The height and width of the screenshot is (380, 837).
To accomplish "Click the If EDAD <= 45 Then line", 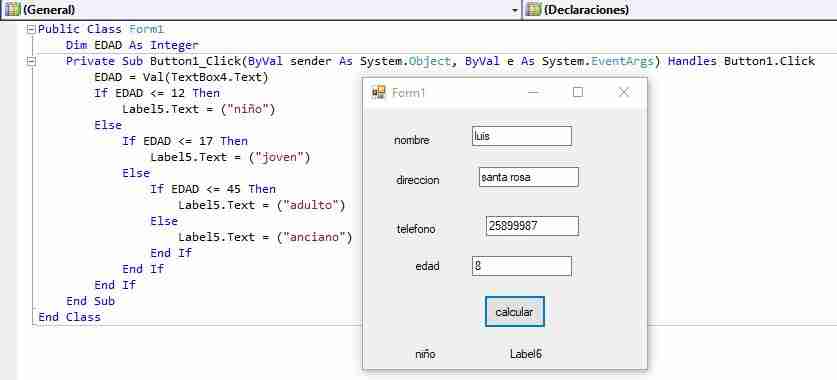I will tap(213, 189).
